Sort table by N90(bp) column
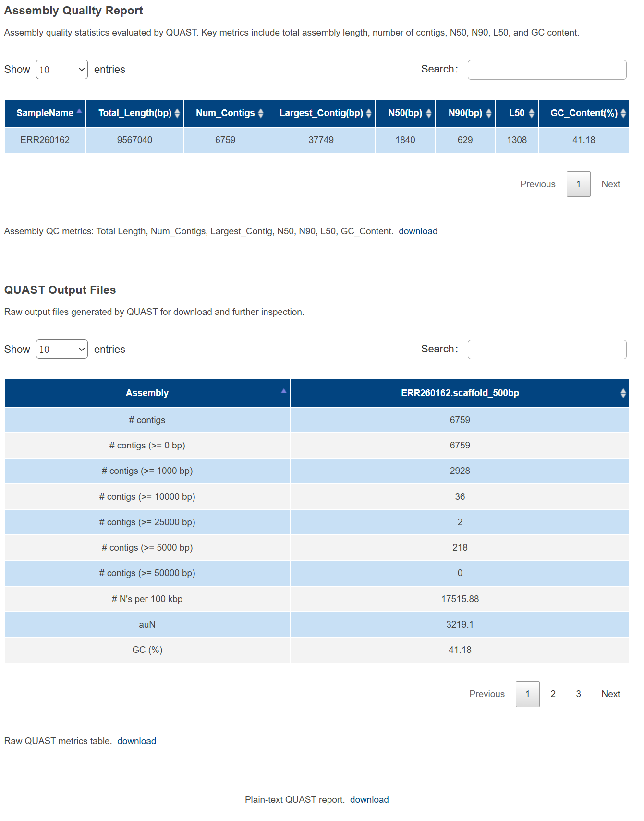 point(465,113)
